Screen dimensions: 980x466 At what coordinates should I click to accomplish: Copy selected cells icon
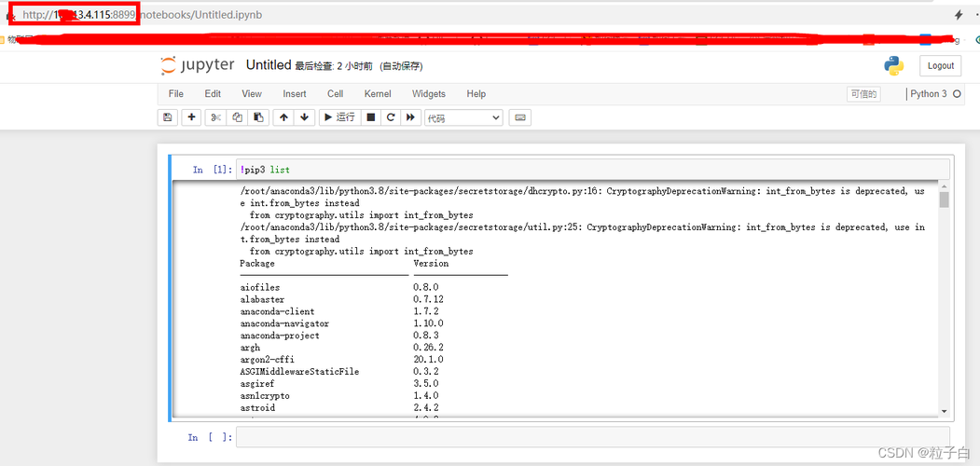(238, 116)
